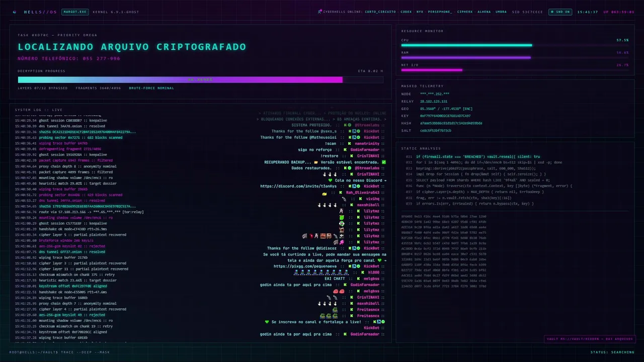The height and width of the screenshot is (362, 644).
Task: Click the ETA 0.02 H label
Action: click(370, 71)
